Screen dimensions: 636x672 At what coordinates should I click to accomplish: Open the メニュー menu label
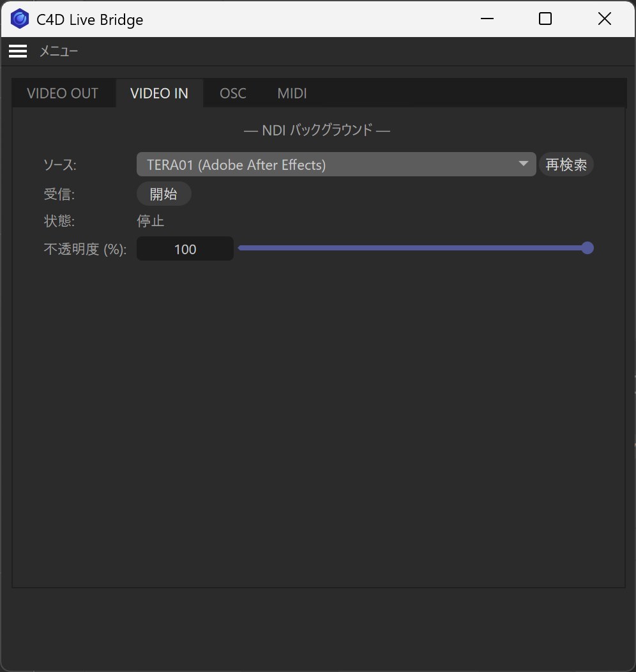59,52
